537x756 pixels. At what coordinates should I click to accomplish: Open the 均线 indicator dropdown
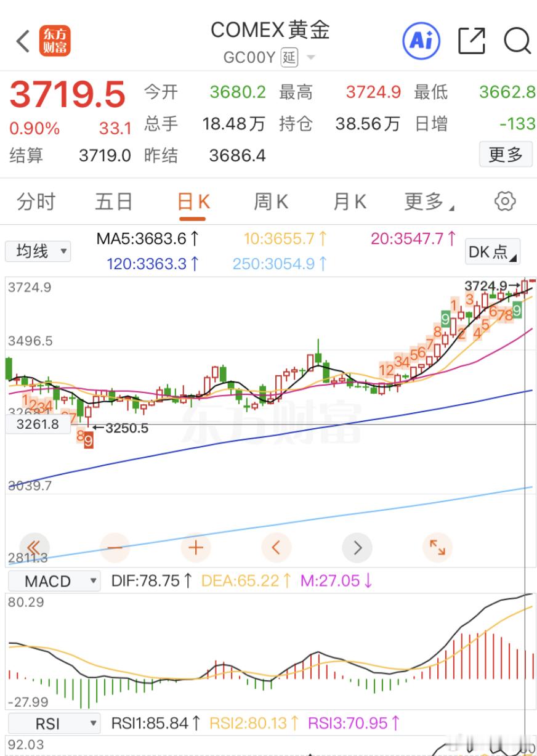[x=38, y=251]
